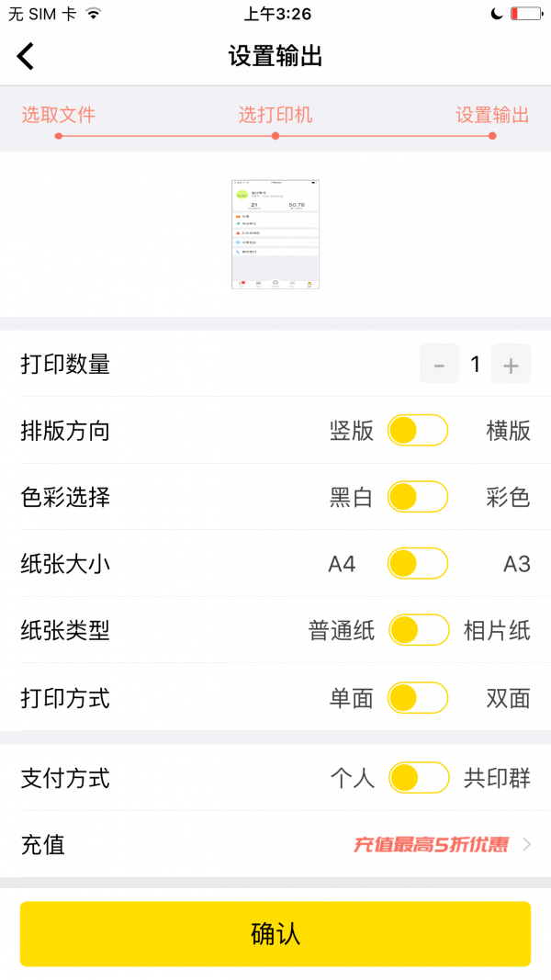Tap the battery indicator in the status bar
551x980 pixels.
[x=524, y=13]
